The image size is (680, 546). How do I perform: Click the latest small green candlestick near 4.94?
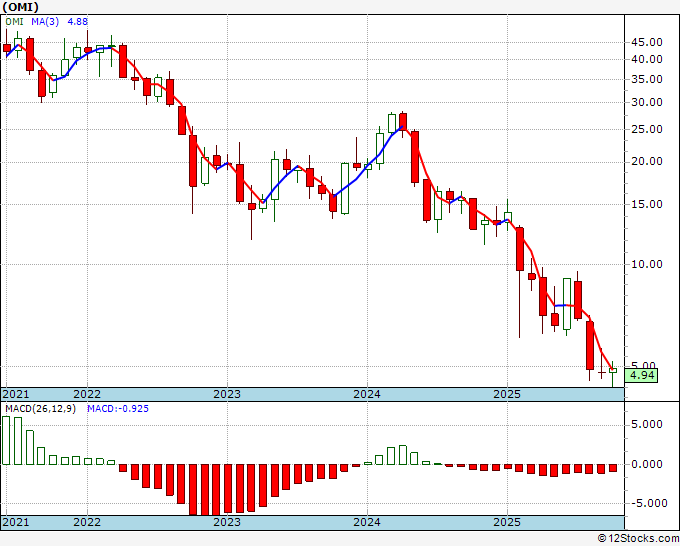point(613,371)
